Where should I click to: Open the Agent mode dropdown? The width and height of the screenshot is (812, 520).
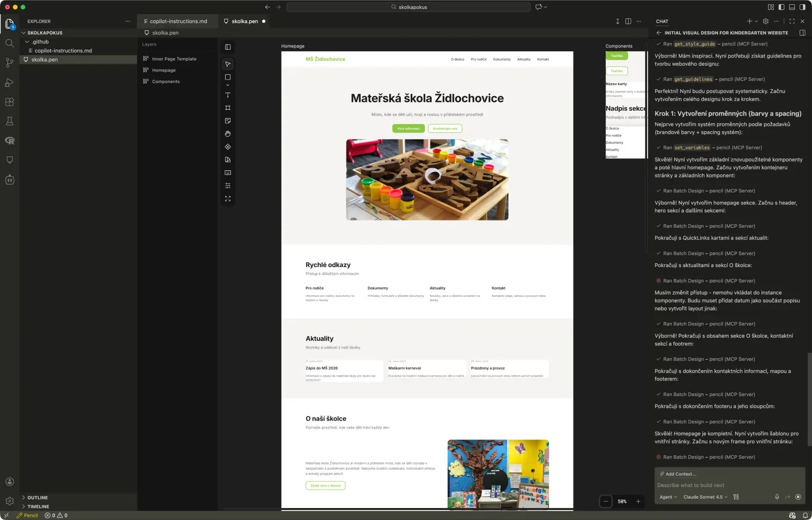668,497
